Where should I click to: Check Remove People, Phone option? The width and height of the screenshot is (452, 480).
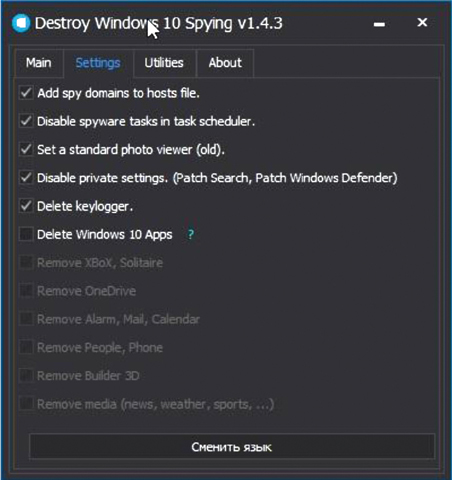coord(26,347)
